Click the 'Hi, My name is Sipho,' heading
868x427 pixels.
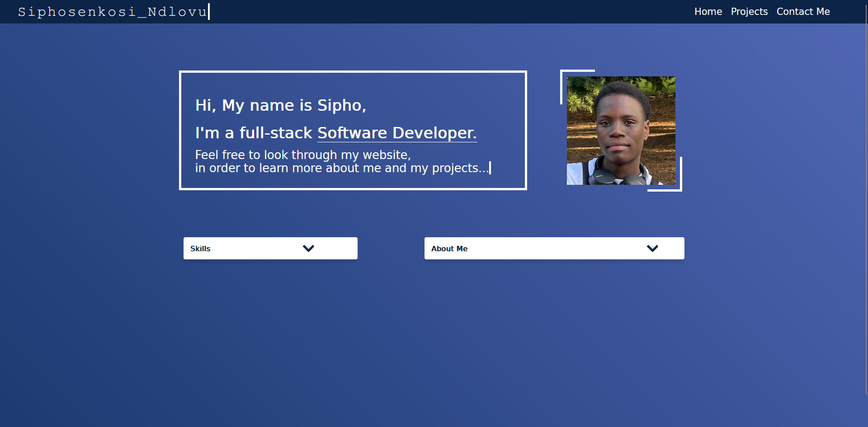click(x=281, y=105)
